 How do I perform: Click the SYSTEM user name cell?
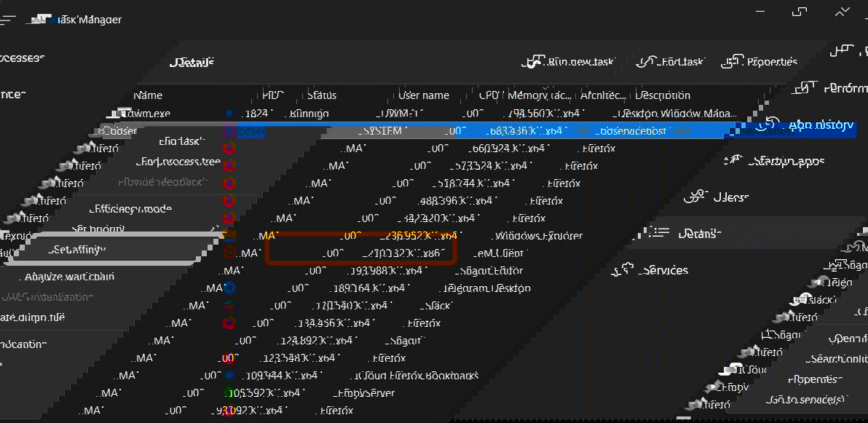point(379,131)
